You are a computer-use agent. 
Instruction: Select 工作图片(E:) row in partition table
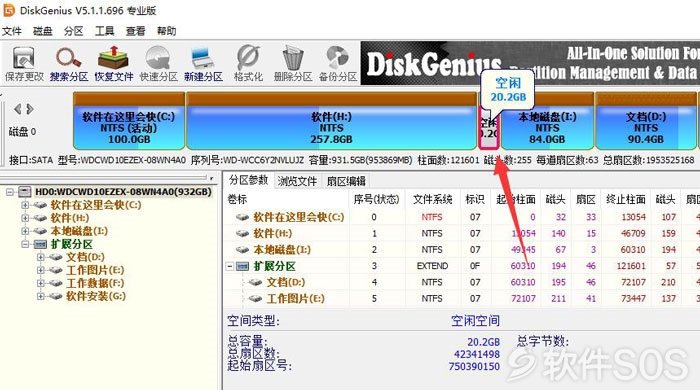click(x=462, y=299)
